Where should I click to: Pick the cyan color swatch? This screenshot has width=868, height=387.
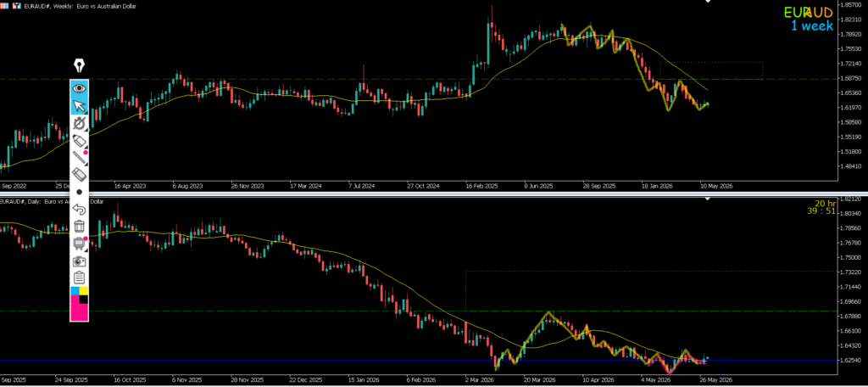click(x=75, y=290)
